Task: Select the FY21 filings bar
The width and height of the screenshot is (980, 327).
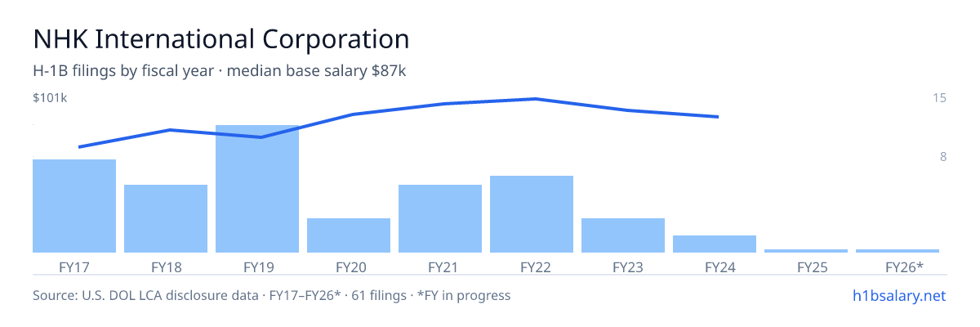Action: point(440,218)
